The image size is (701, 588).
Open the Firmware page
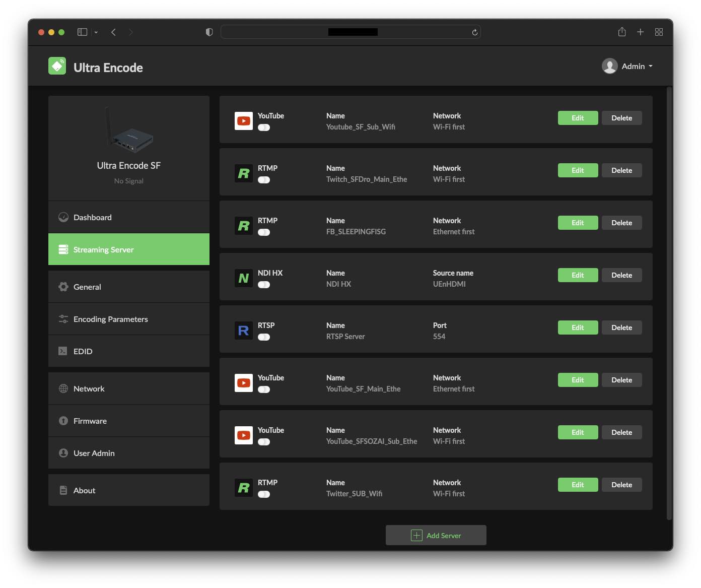(129, 421)
